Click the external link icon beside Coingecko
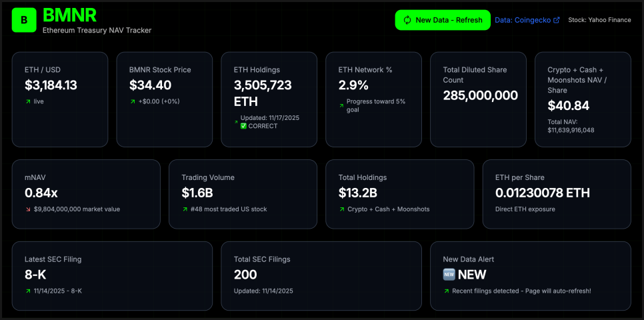The width and height of the screenshot is (644, 320). point(557,20)
